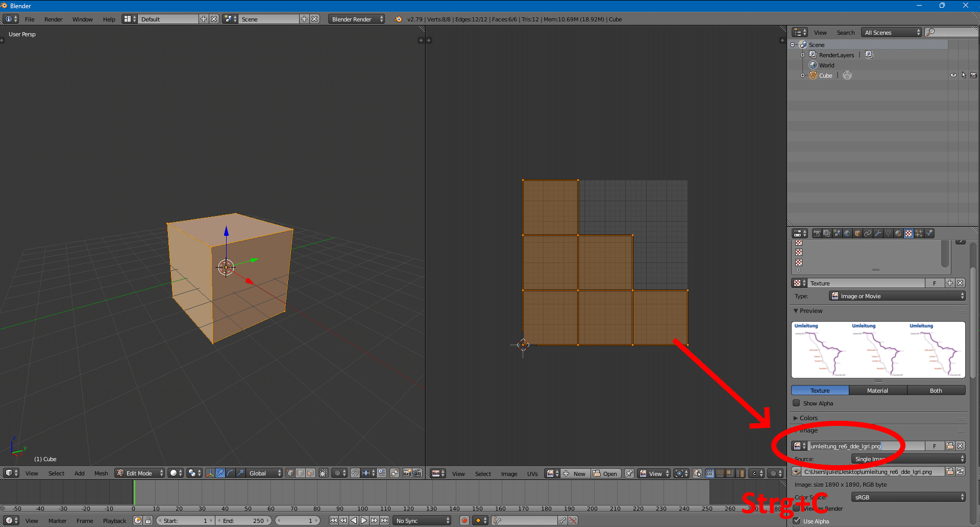
Task: Expand the Colors panel
Action: (808, 418)
